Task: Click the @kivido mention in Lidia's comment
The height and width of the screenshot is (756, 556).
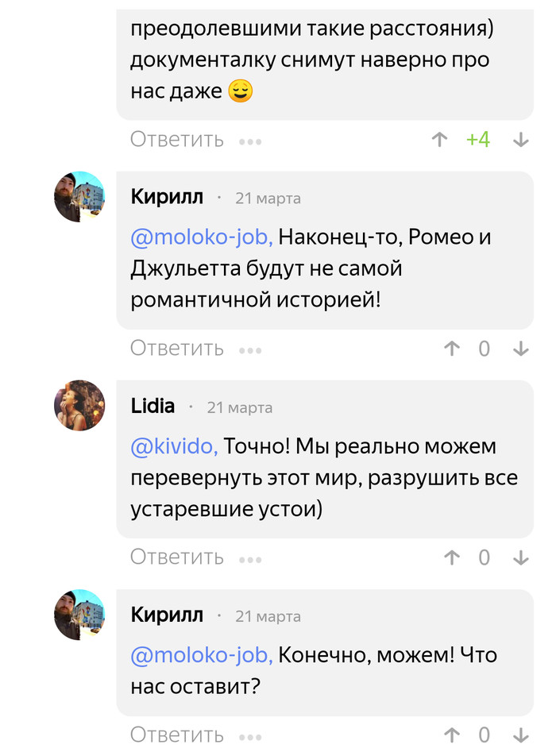Action: pyautogui.click(x=174, y=447)
